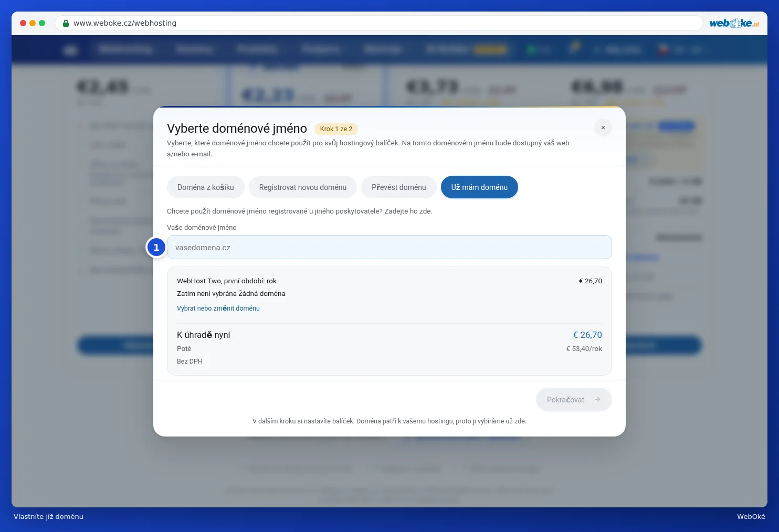Click the red window close dot
Viewport: 779px width, 532px height.
point(23,23)
